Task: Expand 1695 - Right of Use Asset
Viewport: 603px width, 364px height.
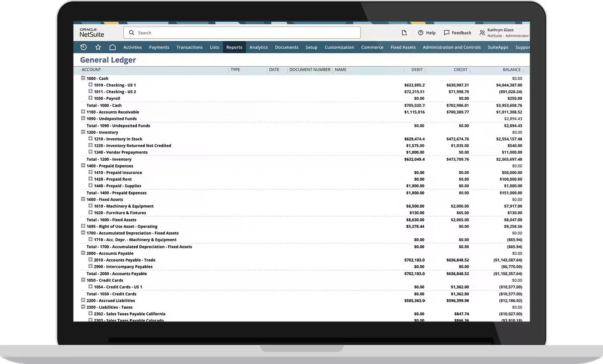Action: (83, 226)
